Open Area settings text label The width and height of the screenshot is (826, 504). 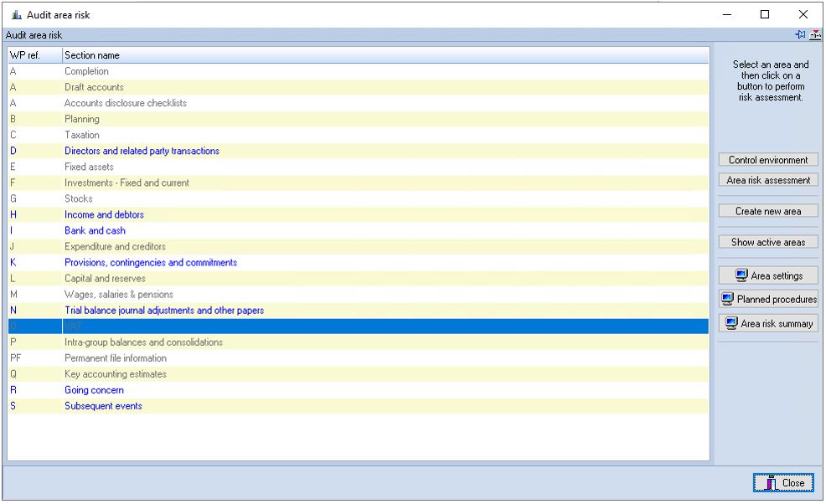[x=777, y=276]
